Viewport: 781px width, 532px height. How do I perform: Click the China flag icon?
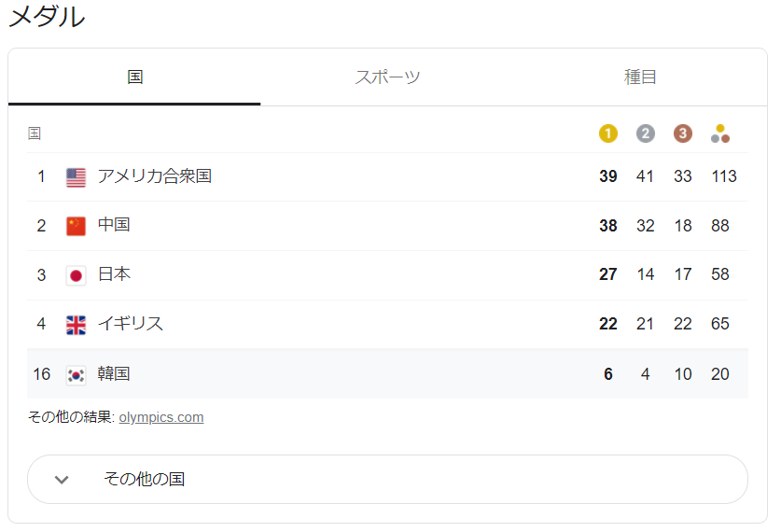click(76, 226)
